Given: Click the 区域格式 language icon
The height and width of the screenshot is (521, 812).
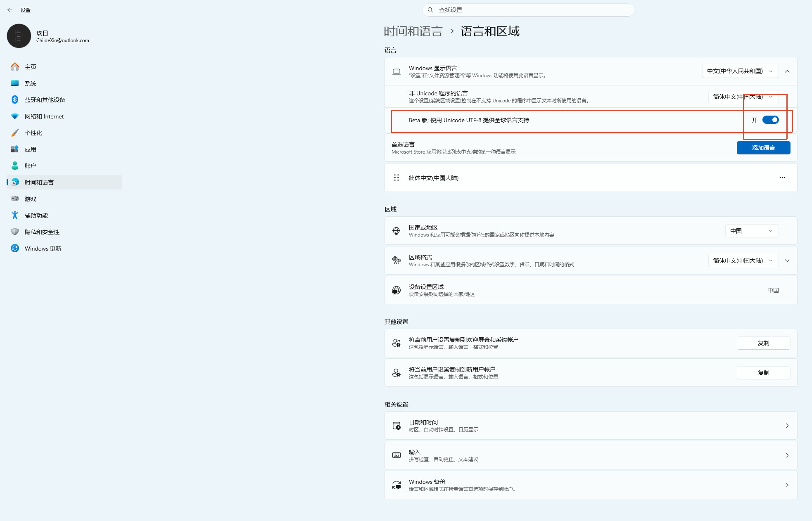Looking at the screenshot, I should click(397, 260).
